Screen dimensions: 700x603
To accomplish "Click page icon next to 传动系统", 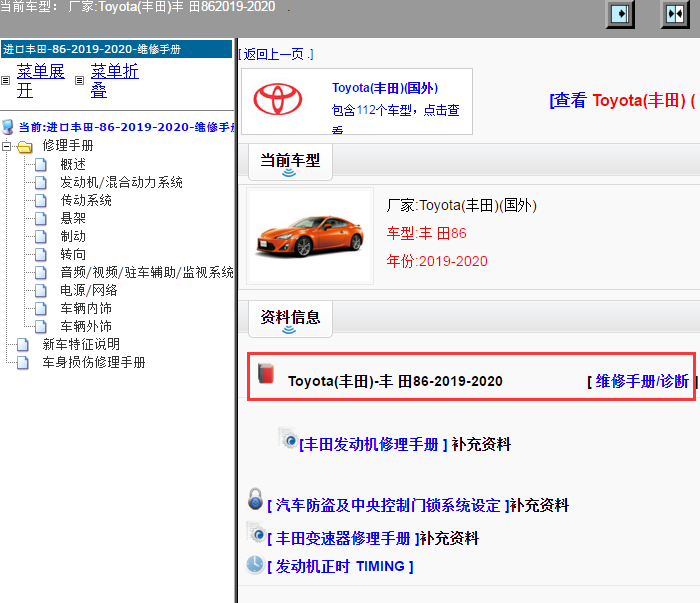I will (41, 200).
